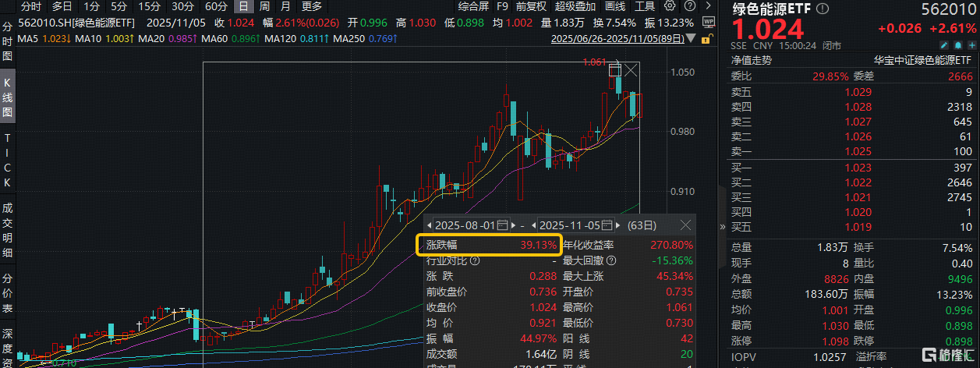The image size is (980, 368).
Task: Click the 净值走势 link
Action: (x=751, y=58)
